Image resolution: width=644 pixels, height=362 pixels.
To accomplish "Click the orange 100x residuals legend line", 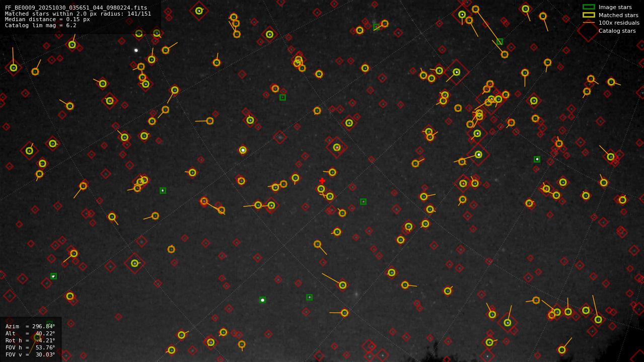I will [589, 23].
